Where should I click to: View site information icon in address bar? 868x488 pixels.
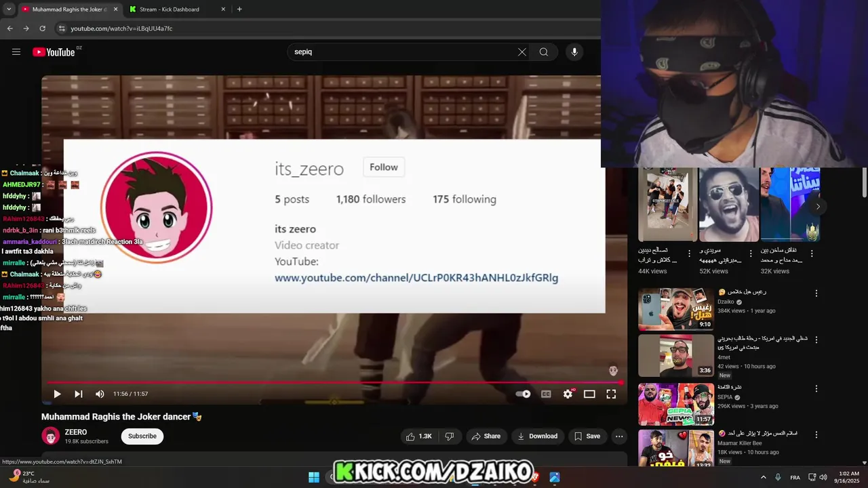tap(61, 28)
